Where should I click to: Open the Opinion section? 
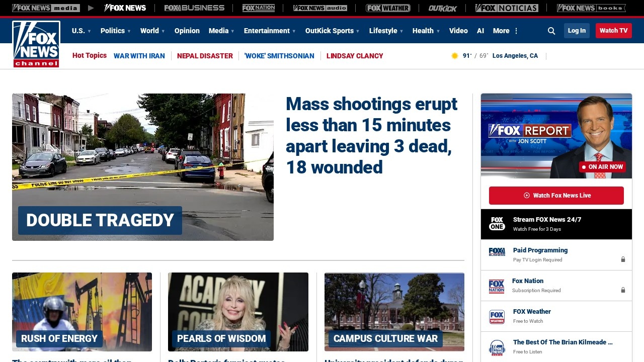pyautogui.click(x=187, y=31)
